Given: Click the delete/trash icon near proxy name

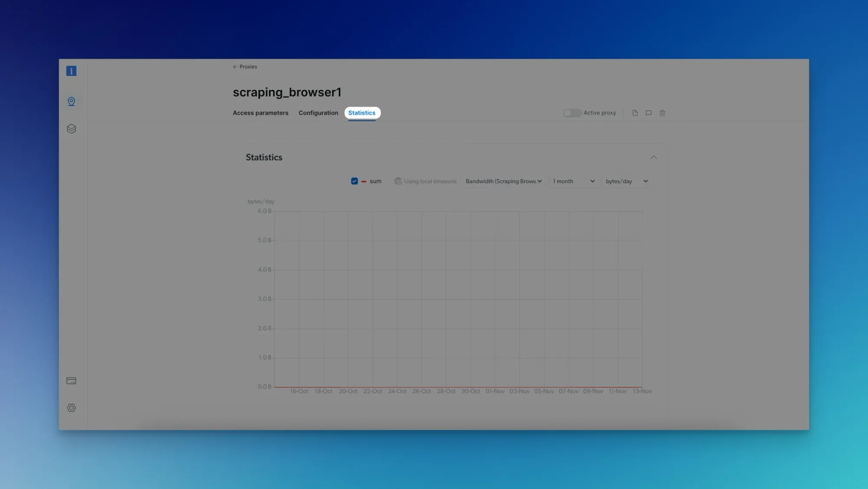Looking at the screenshot, I should (662, 113).
